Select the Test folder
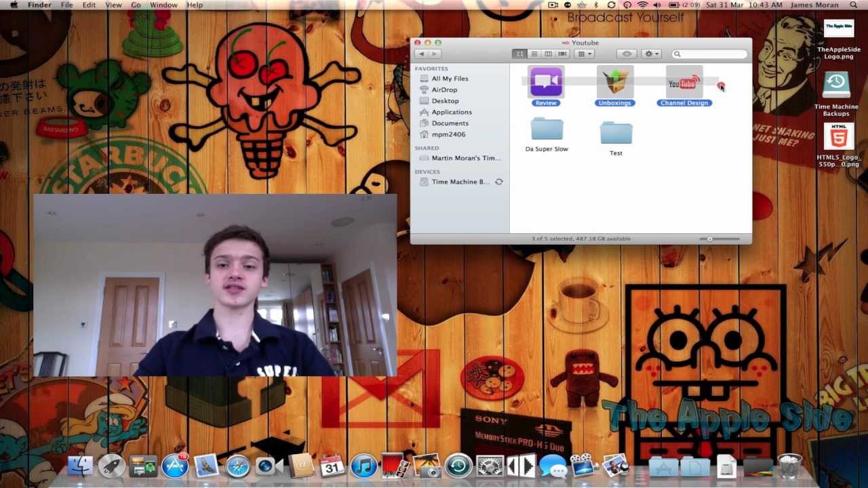The height and width of the screenshot is (488, 868). (616, 132)
